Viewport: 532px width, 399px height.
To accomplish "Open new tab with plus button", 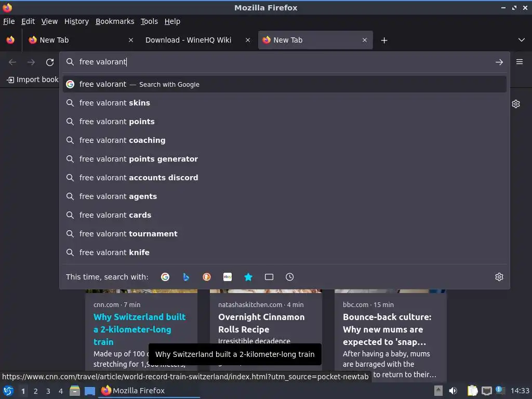I will click(x=384, y=41).
